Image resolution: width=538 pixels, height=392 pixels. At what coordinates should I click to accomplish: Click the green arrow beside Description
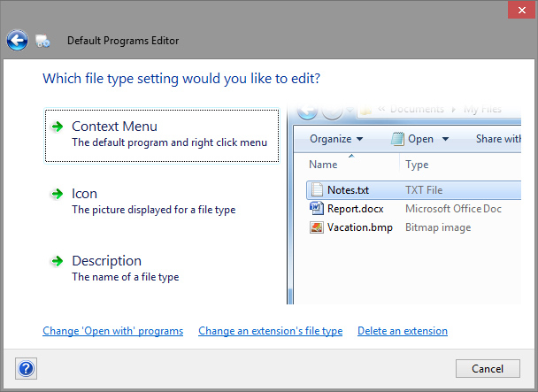[x=58, y=261]
